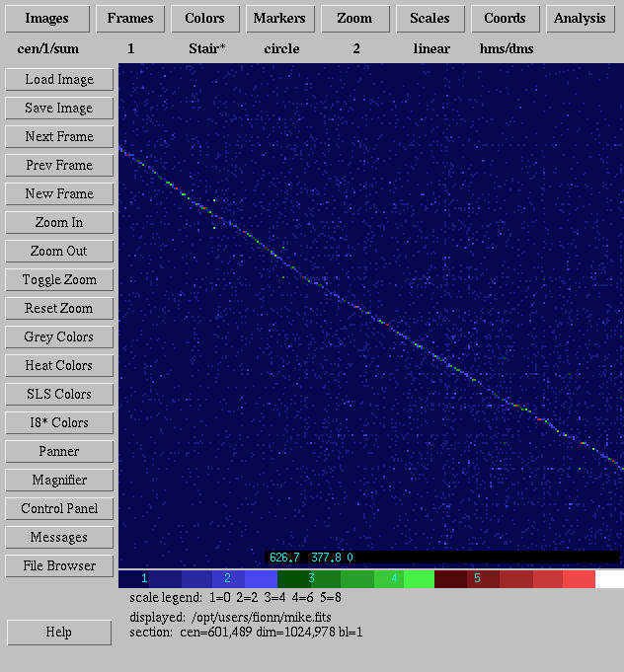The image size is (624, 672).
Task: Open the Coords menu
Action: (505, 19)
